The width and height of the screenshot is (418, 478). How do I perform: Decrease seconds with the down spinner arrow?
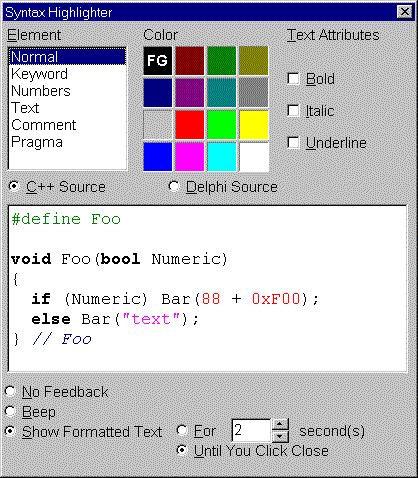[280, 436]
